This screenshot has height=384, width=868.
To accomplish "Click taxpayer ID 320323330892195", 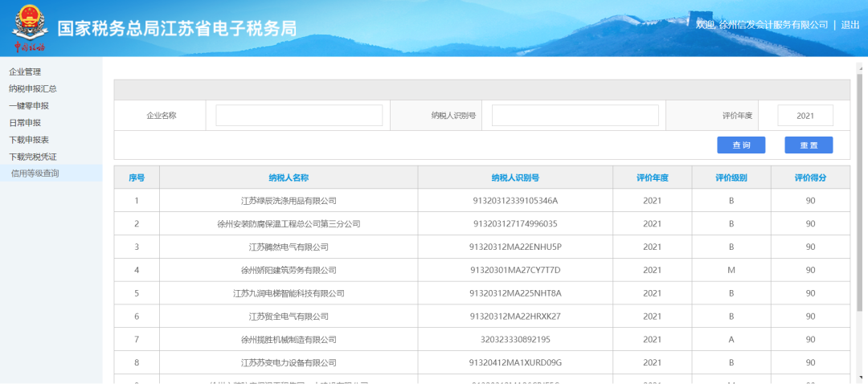I will (x=515, y=340).
